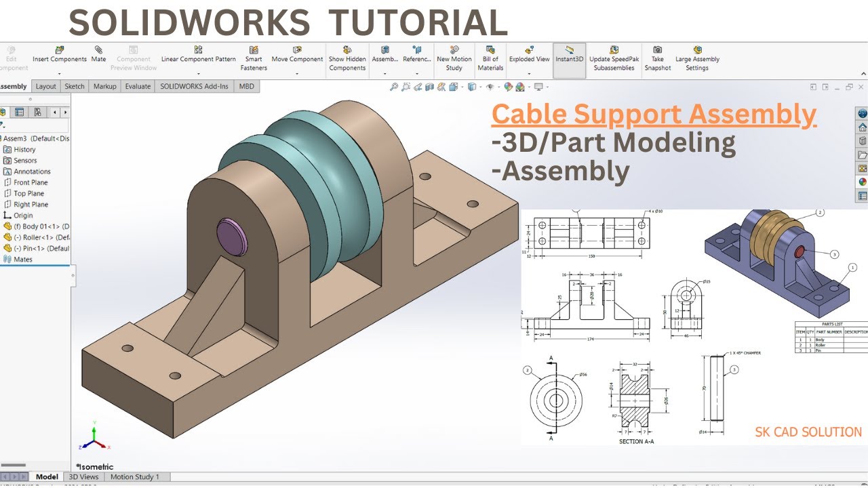Activate the Section View icon
Viewport: 868px width, 488px height.
pyautogui.click(x=429, y=87)
